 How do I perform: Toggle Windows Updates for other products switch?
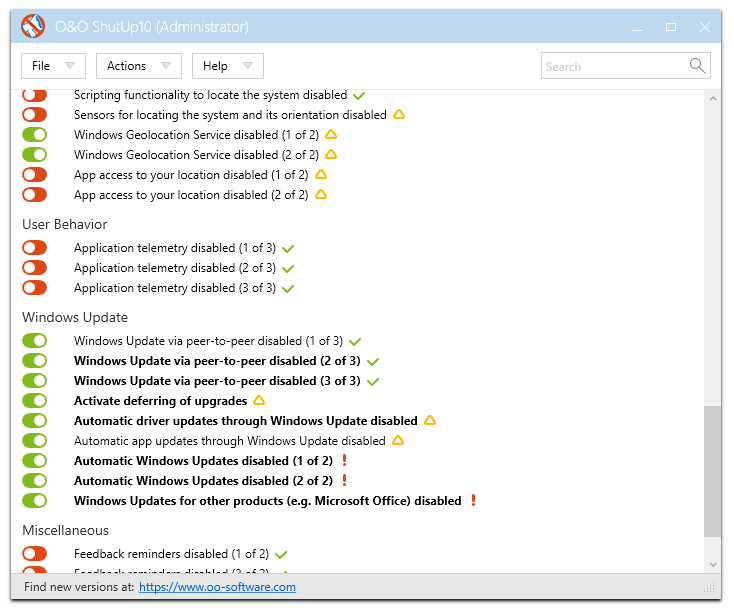point(35,500)
